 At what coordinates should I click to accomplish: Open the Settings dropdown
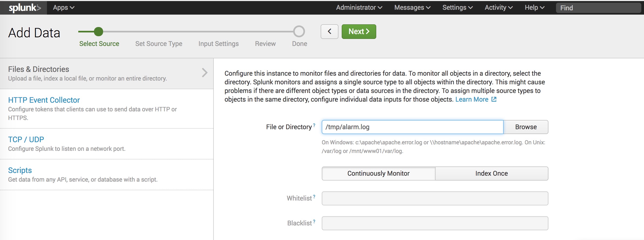point(457,8)
